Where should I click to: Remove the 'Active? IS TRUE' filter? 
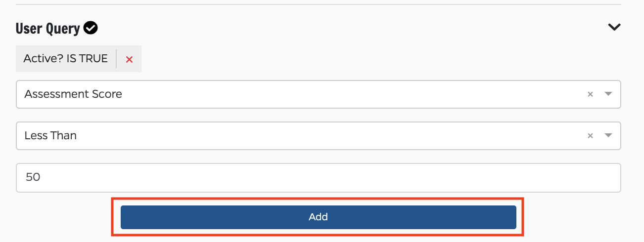tap(129, 59)
